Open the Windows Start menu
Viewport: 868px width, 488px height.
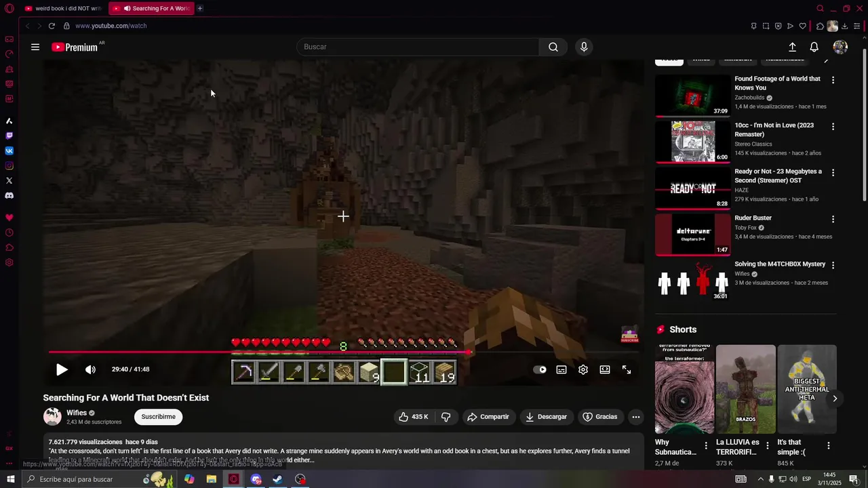pos(10,479)
